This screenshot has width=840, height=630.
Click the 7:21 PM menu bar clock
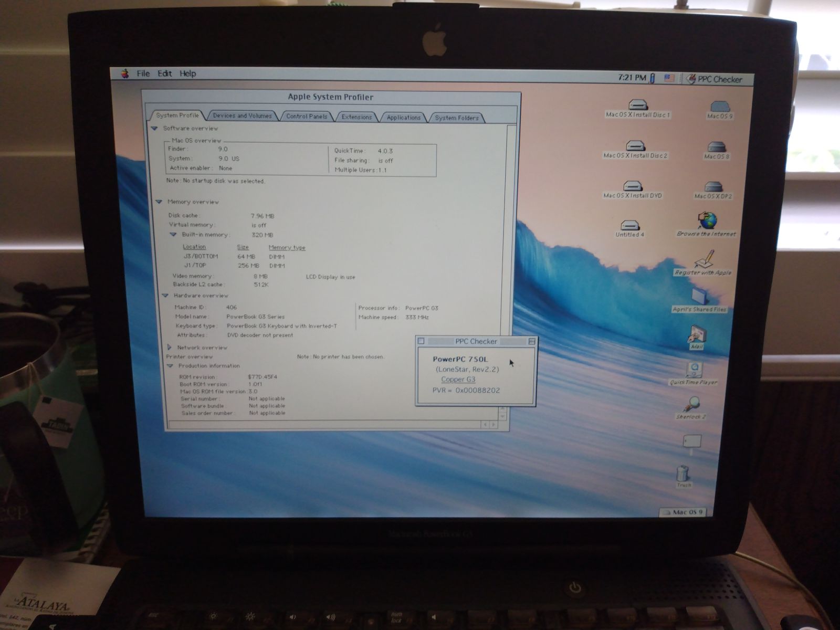click(632, 78)
